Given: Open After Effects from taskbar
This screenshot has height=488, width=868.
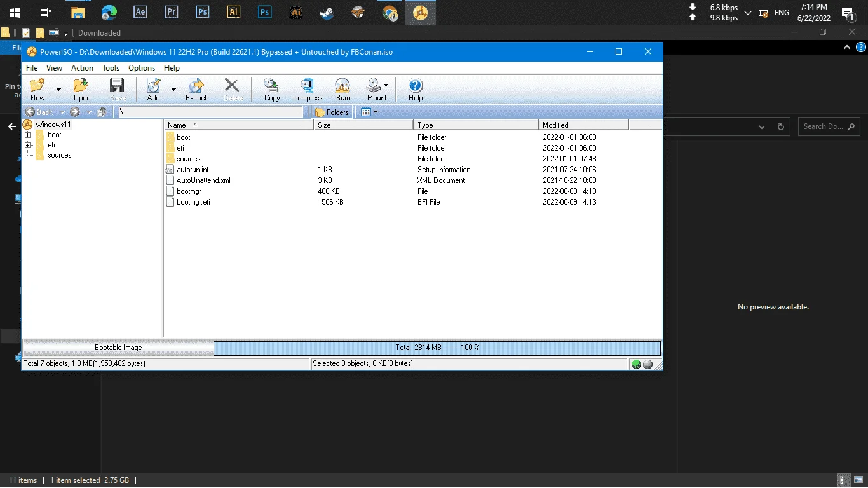Looking at the screenshot, I should point(140,12).
